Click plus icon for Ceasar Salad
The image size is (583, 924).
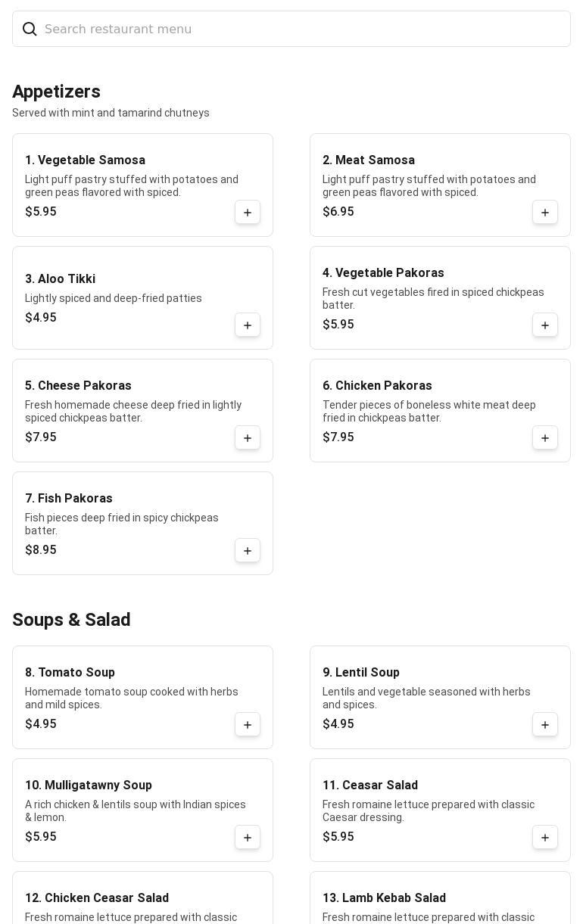[545, 838]
